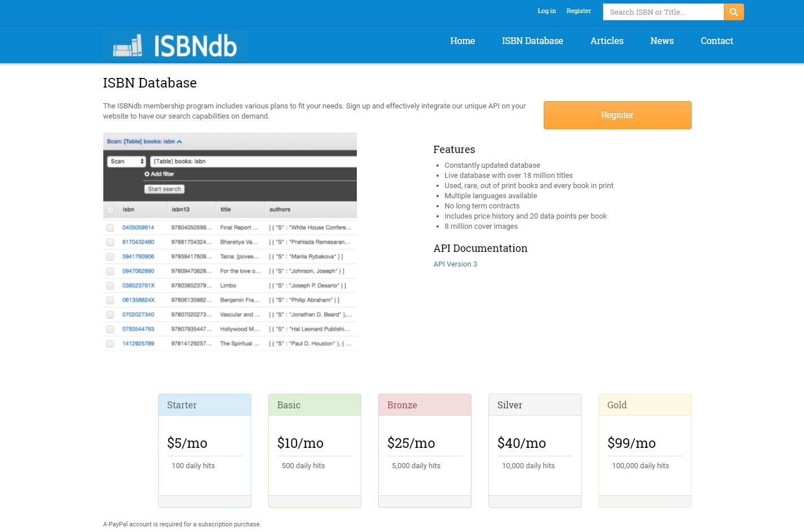
Task: Click 'Constantly updated database' feature text
Action: [492, 165]
